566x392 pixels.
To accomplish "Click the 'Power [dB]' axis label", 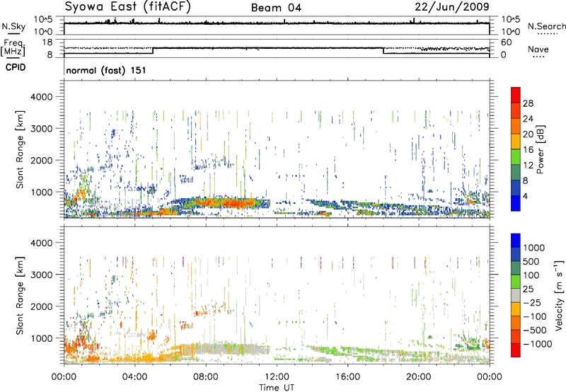I will [x=540, y=149].
